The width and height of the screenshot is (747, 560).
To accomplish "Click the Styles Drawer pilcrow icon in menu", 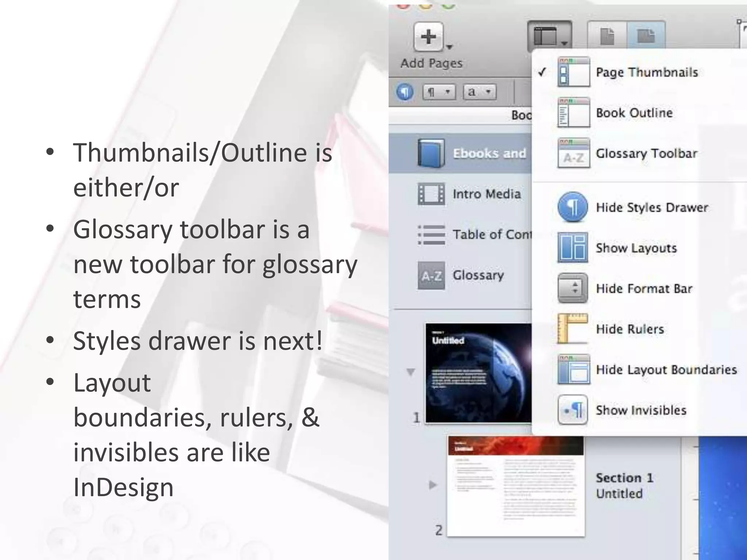I will [x=573, y=207].
